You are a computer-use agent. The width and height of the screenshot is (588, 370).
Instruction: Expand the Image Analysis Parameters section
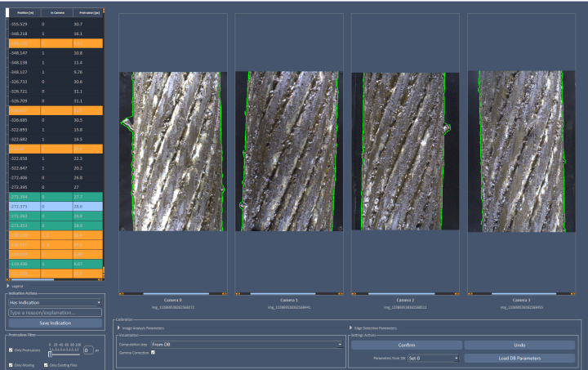(x=119, y=328)
